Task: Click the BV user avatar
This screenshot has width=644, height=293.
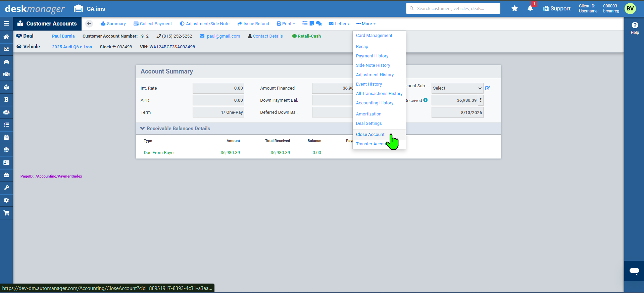Action: [630, 8]
